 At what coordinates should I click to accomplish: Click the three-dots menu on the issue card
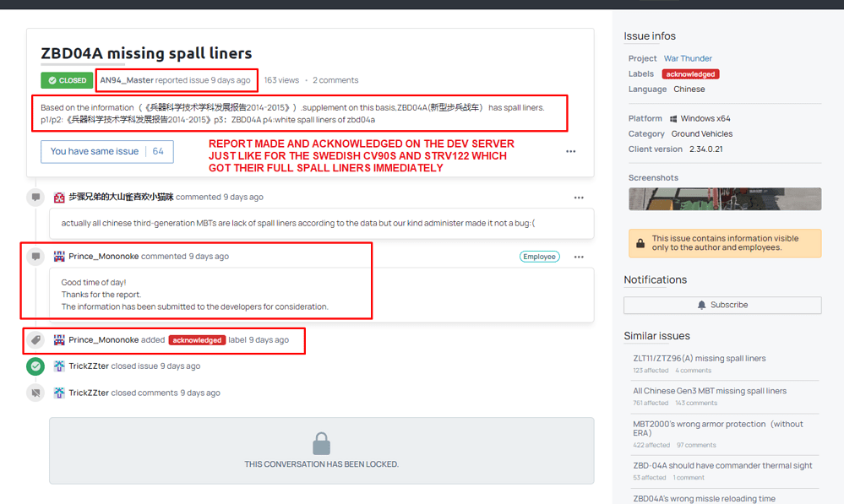click(x=570, y=152)
